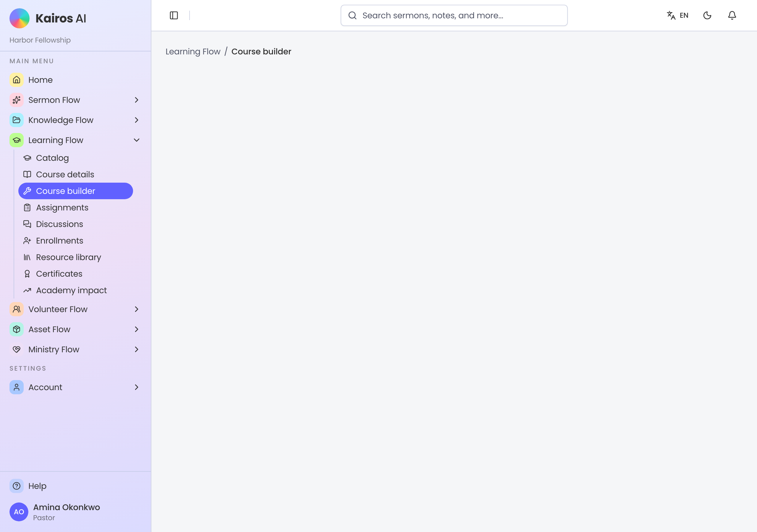Click the Volunteer Flow people icon
The image size is (757, 532).
[x=17, y=309]
